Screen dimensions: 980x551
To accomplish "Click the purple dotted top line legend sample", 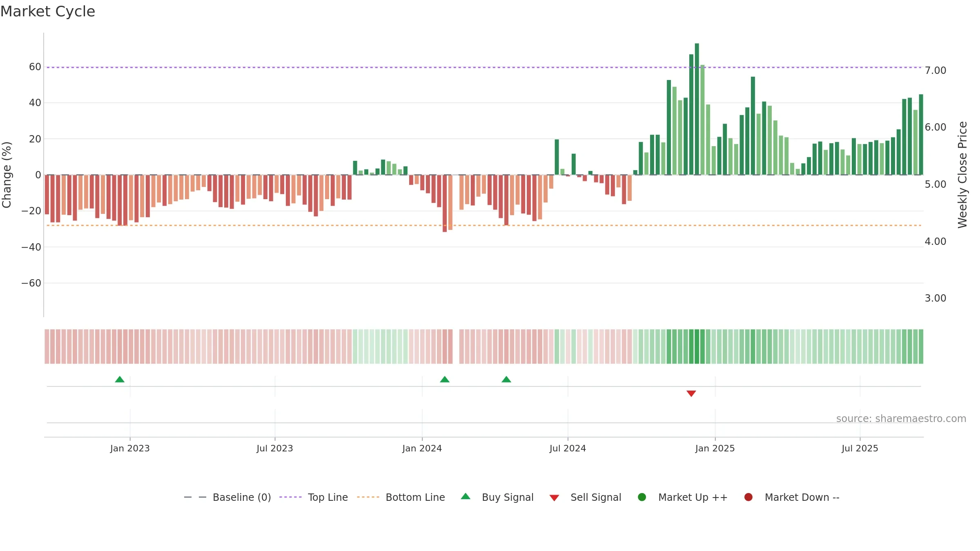I will tap(290, 497).
